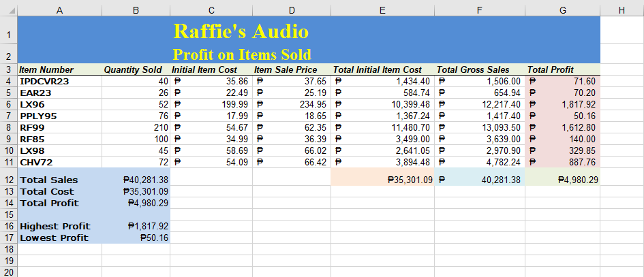Screen dimensions: 644x277
Task: Select column C header
Action: 211,11
